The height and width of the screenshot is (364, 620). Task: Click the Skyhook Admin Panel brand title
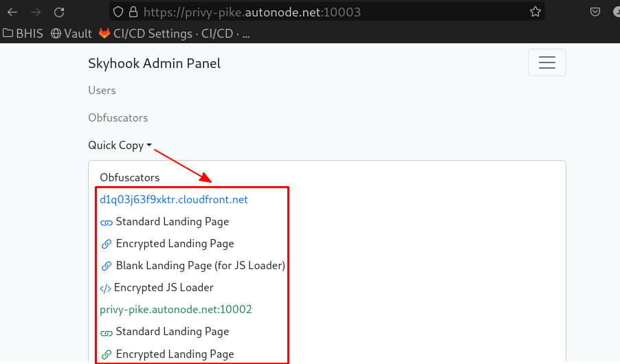[x=154, y=64]
